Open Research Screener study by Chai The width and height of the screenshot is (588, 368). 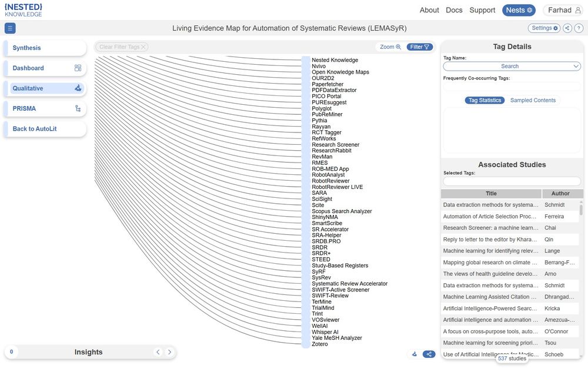tap(510, 228)
